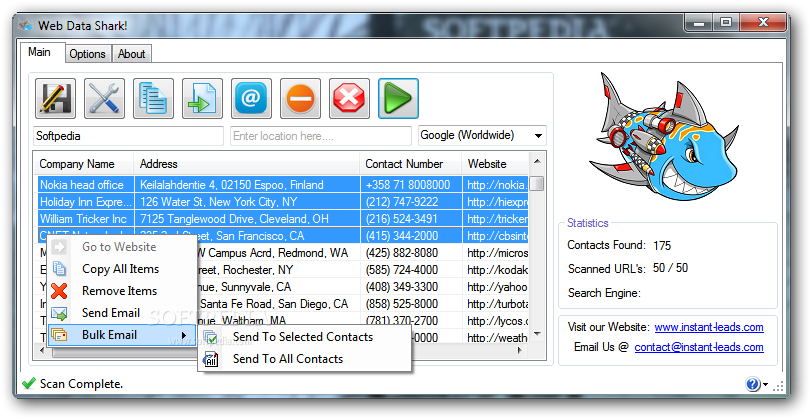Click phone number (425) 882-8080

click(x=401, y=253)
